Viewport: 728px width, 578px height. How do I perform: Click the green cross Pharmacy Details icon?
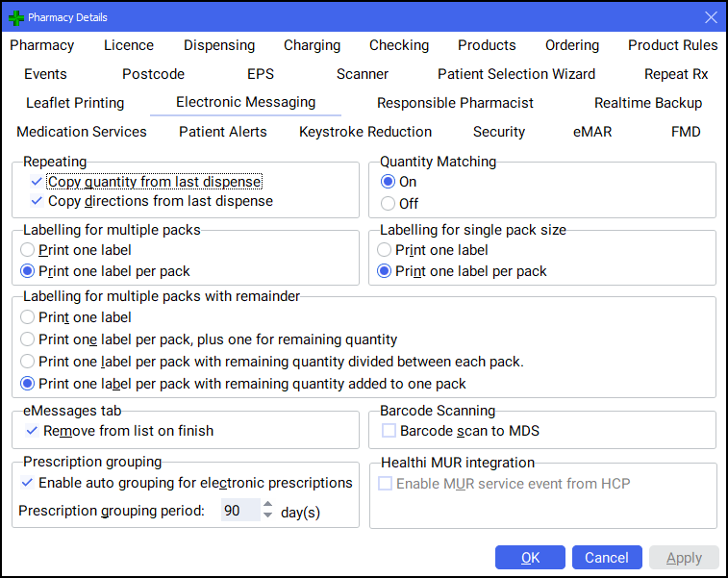coord(15,17)
